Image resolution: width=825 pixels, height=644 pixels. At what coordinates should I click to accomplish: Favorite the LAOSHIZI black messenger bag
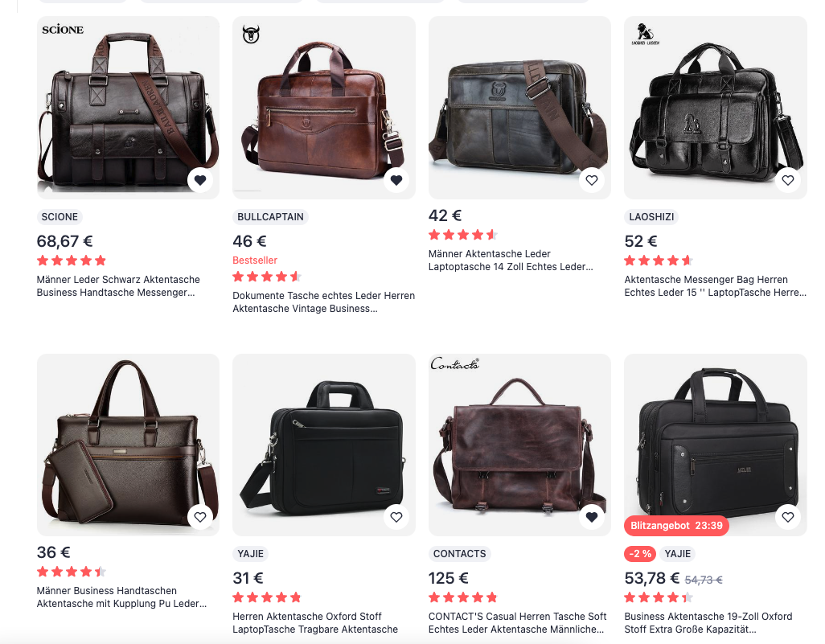(x=788, y=180)
